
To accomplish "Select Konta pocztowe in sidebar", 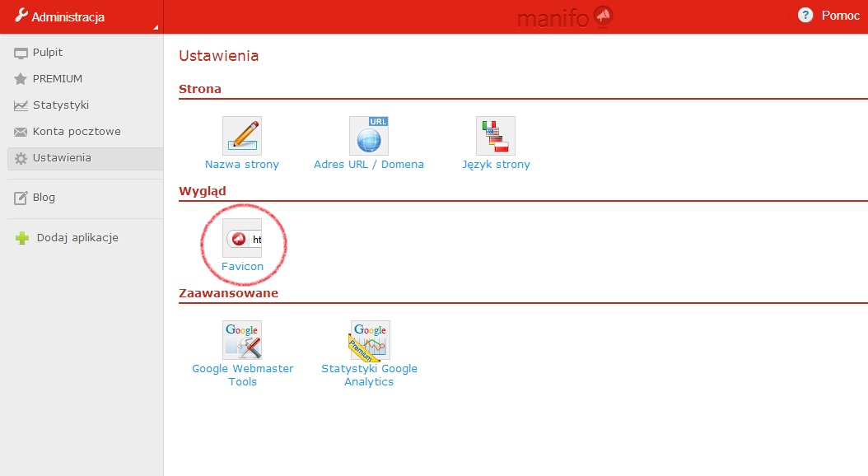I will pyautogui.click(x=76, y=132).
